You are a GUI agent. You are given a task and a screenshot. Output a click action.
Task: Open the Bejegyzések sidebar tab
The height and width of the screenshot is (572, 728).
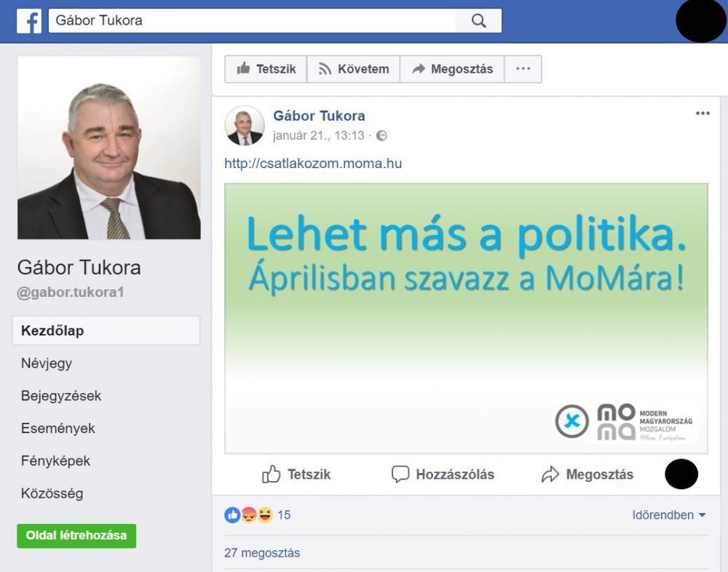point(61,396)
